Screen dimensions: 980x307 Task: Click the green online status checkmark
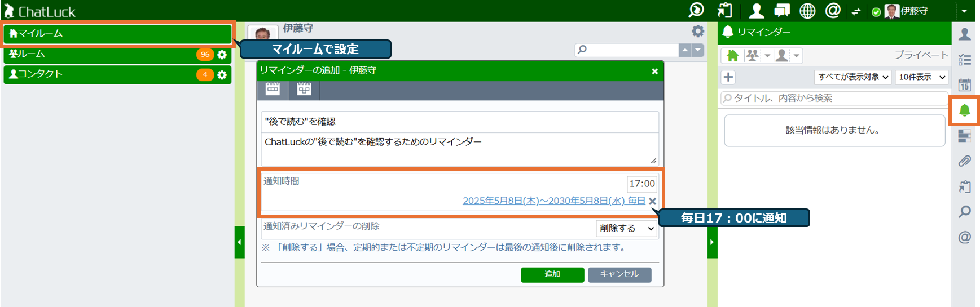point(876,12)
